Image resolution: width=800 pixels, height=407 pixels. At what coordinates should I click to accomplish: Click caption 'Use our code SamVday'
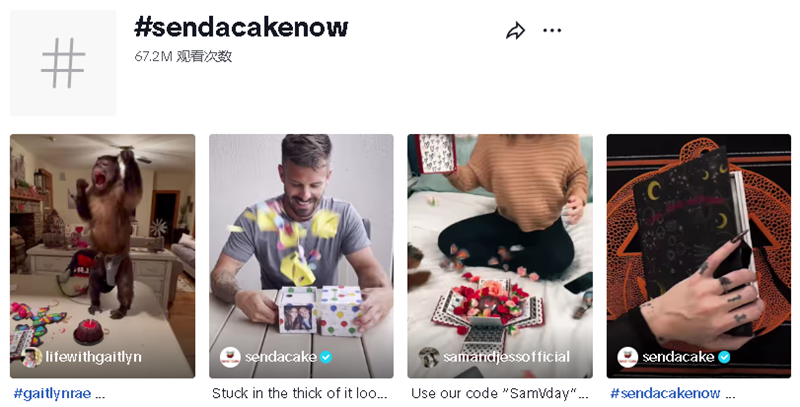tap(500, 393)
